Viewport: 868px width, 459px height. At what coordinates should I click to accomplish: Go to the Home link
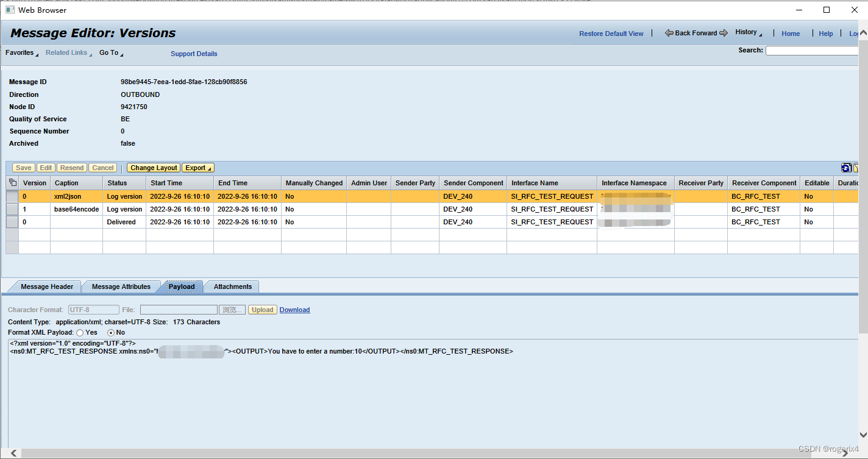pos(791,34)
